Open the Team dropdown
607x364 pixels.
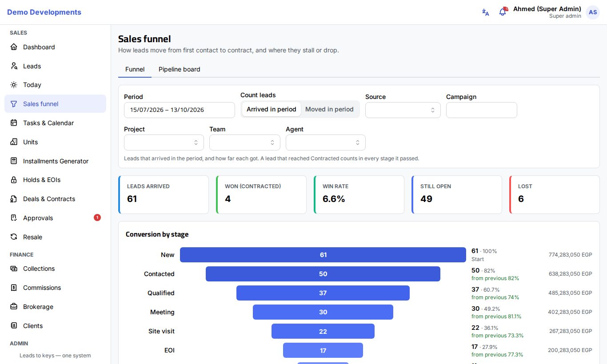tap(245, 142)
